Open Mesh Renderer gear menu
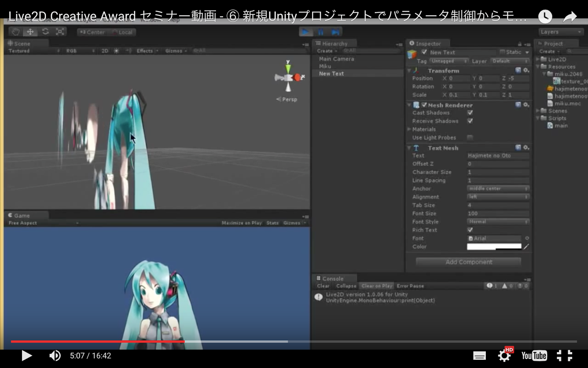Viewport: 588px width, 368px height. tap(526, 105)
